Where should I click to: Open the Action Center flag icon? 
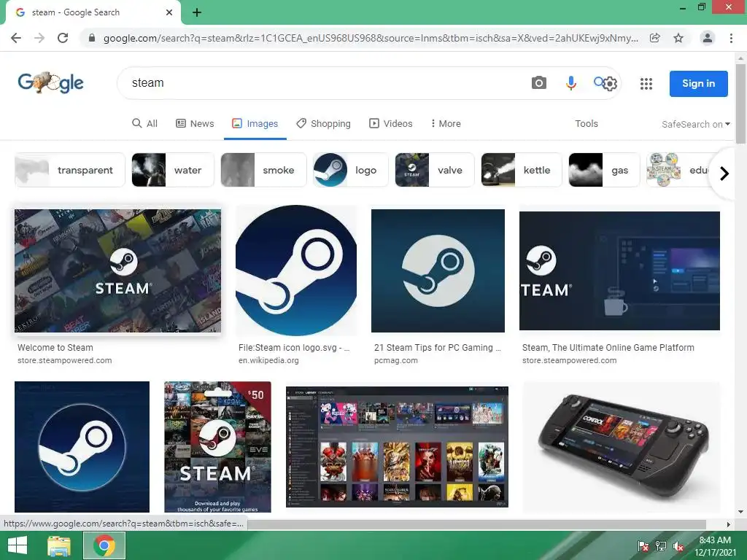[x=643, y=545]
